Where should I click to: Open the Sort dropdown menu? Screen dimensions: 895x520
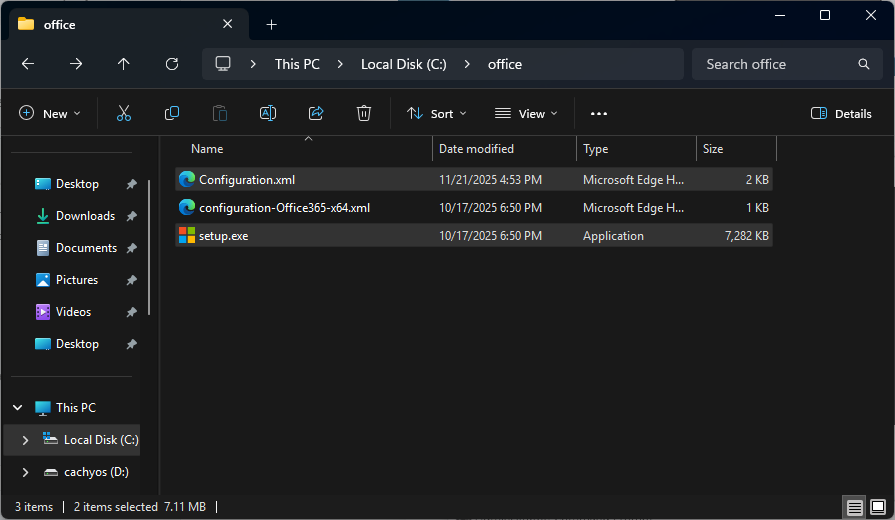[x=437, y=113]
